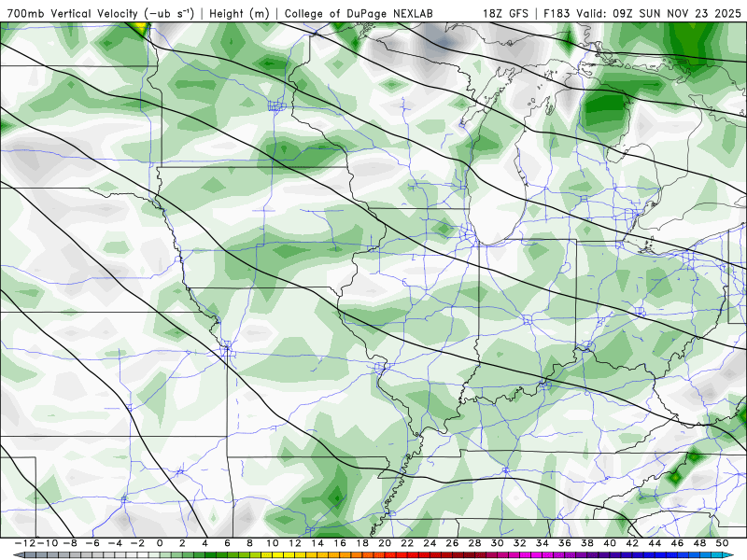Click 'College of DuPage NEXLAB' header text
The width and height of the screenshot is (747, 560).
(x=359, y=14)
